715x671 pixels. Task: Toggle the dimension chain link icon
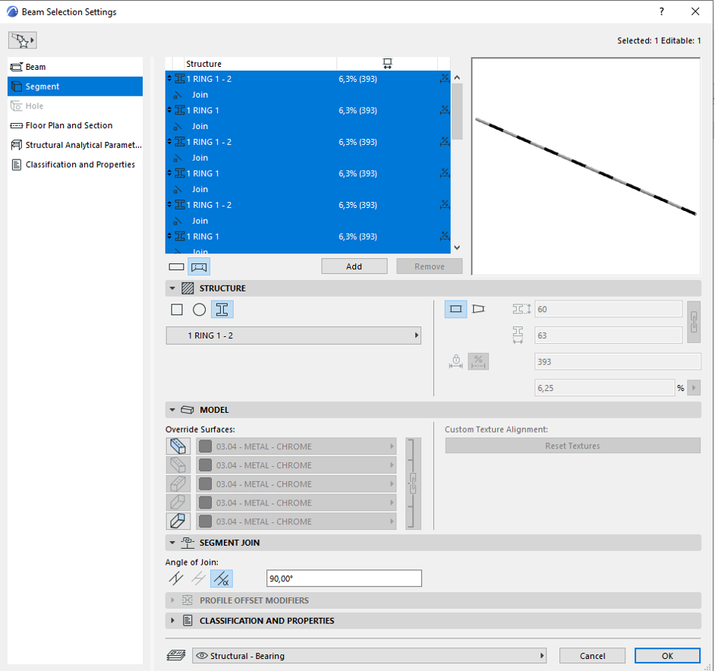click(x=694, y=322)
